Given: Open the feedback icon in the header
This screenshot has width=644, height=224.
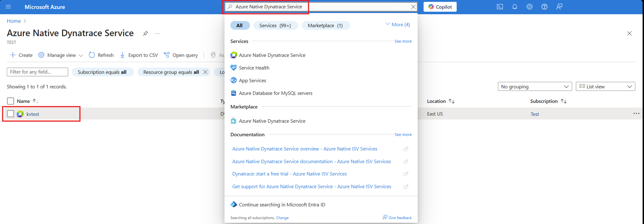Looking at the screenshot, I should [x=559, y=7].
